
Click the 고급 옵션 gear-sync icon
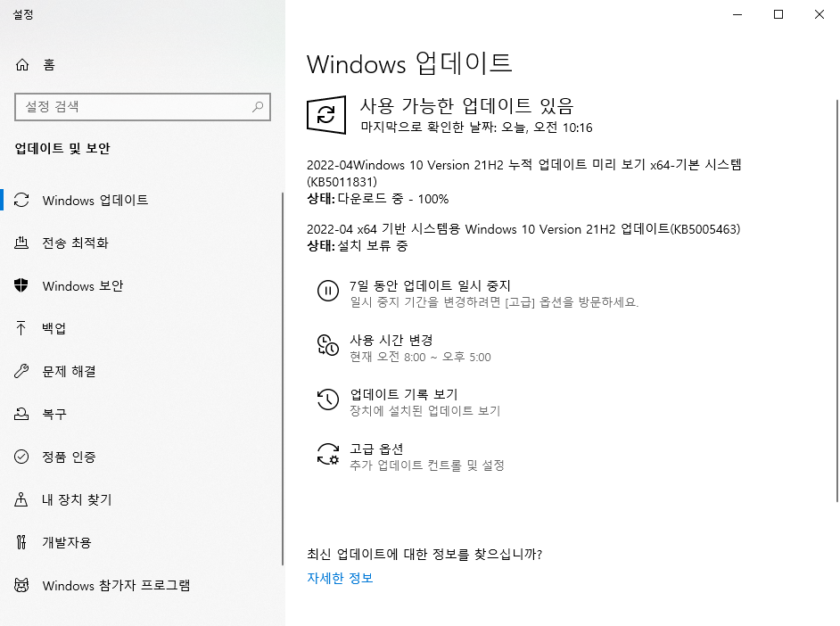[x=328, y=454]
